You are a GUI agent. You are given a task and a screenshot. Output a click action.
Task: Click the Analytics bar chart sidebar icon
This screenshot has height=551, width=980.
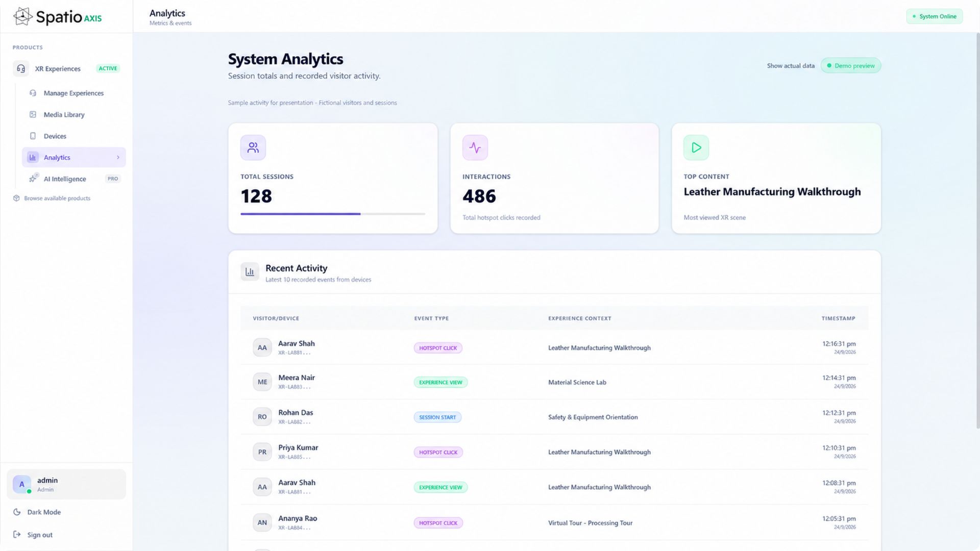33,157
